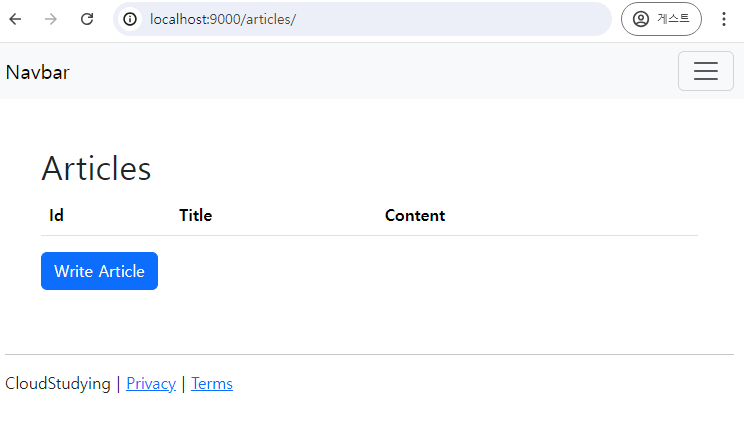The height and width of the screenshot is (424, 744).
Task: Open the site information icon
Action: click(130, 19)
